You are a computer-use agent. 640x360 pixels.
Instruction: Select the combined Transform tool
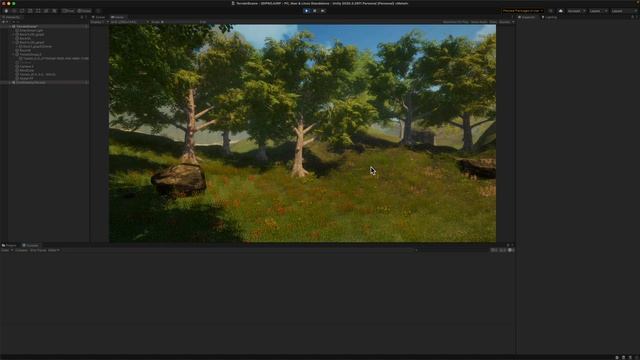(46, 11)
